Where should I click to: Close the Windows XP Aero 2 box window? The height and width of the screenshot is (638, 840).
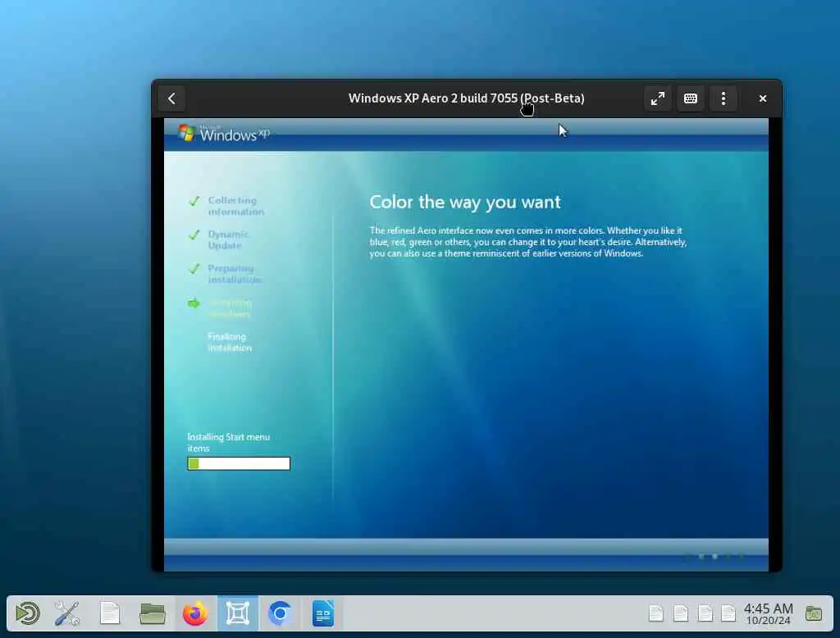[762, 98]
